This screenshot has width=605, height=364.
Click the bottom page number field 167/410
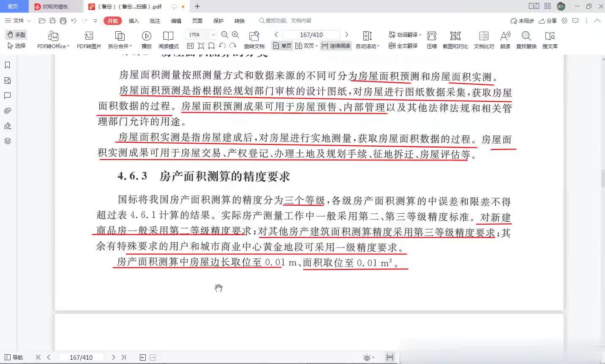coord(81,357)
